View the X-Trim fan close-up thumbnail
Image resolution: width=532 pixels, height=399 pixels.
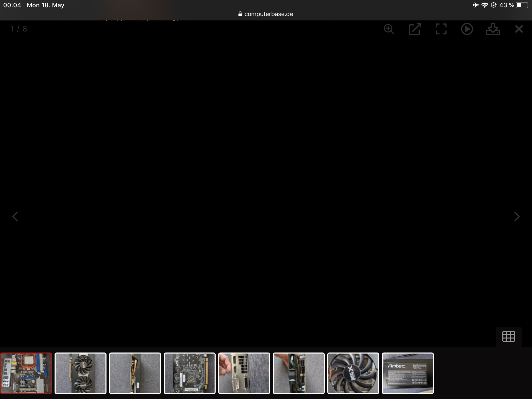(353, 373)
